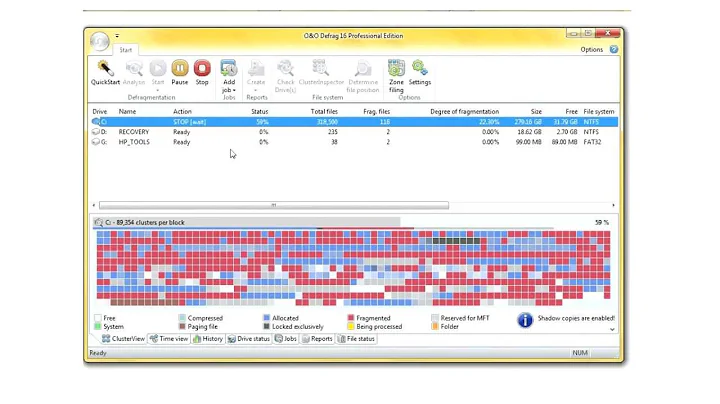Open the Settings gears icon
Viewport: 720px width, 404px height.
click(x=420, y=68)
